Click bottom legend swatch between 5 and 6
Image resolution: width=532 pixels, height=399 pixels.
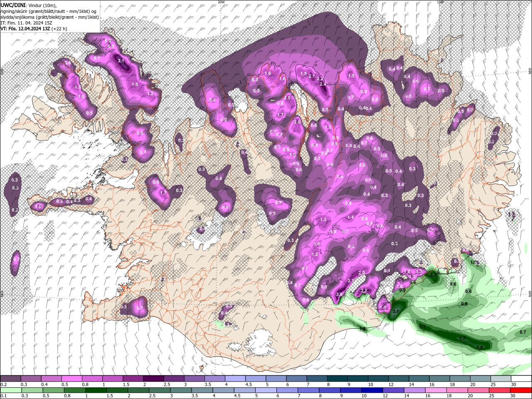[x=266, y=390]
